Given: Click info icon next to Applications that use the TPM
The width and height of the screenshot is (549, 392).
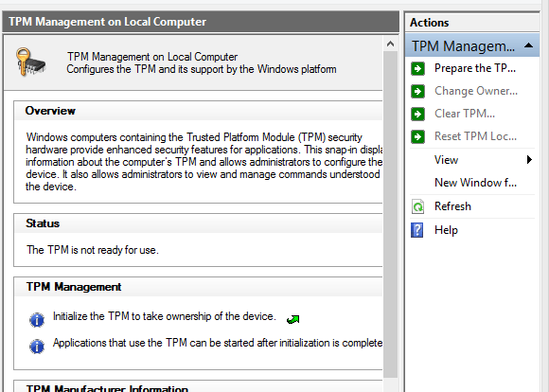Looking at the screenshot, I should pos(37,347).
